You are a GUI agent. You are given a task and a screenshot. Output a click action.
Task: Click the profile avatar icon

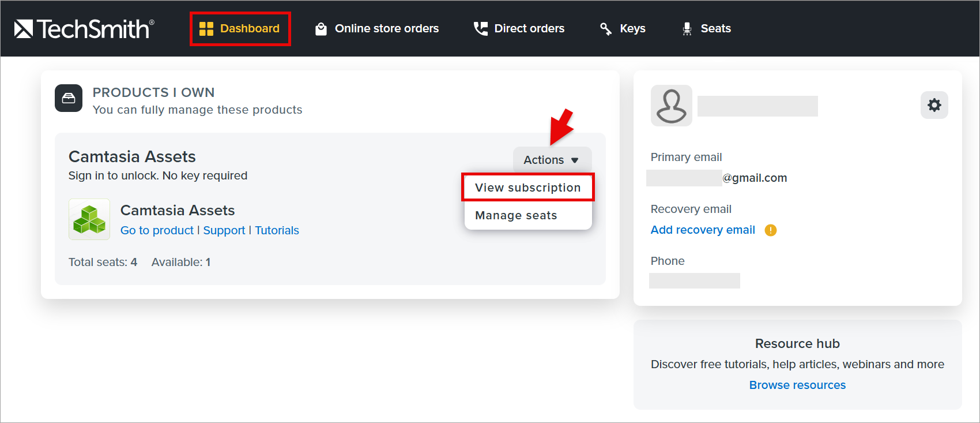tap(672, 106)
